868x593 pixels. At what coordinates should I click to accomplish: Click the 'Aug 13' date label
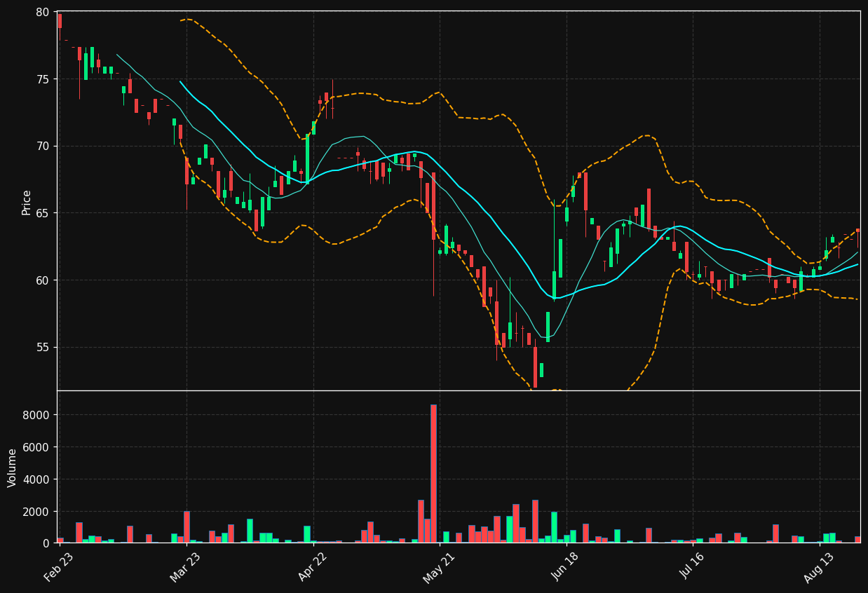[820, 567]
